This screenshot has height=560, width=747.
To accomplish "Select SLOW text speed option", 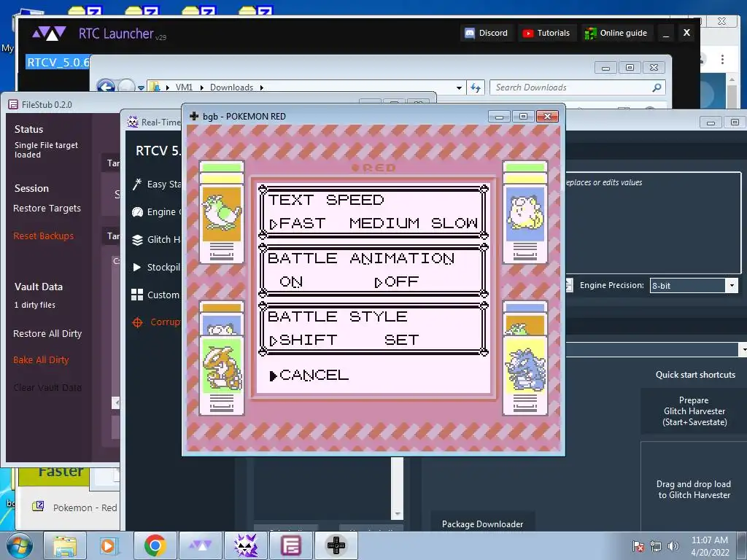I will [x=454, y=223].
